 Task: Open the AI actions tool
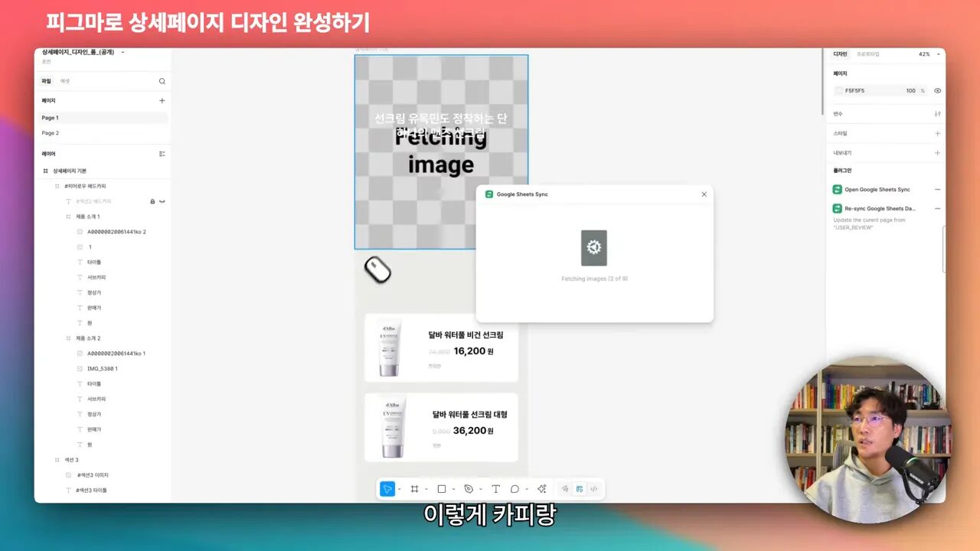[x=542, y=489]
